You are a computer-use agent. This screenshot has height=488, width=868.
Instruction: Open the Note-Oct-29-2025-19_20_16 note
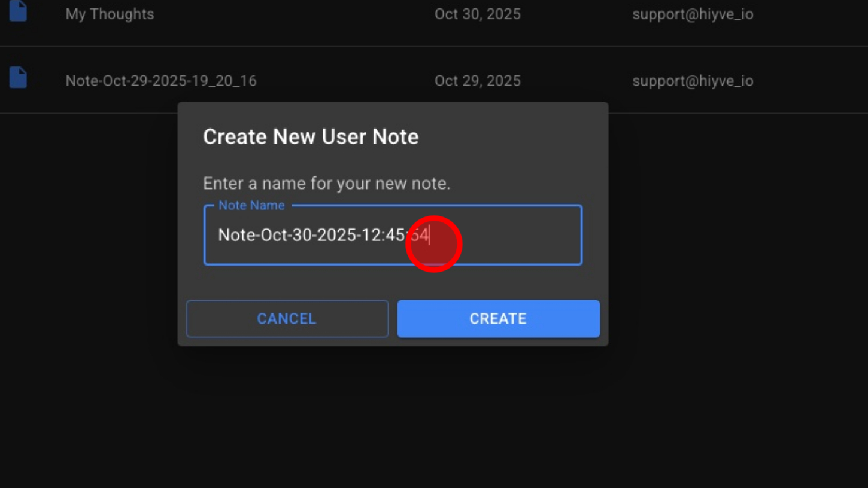[x=161, y=81]
